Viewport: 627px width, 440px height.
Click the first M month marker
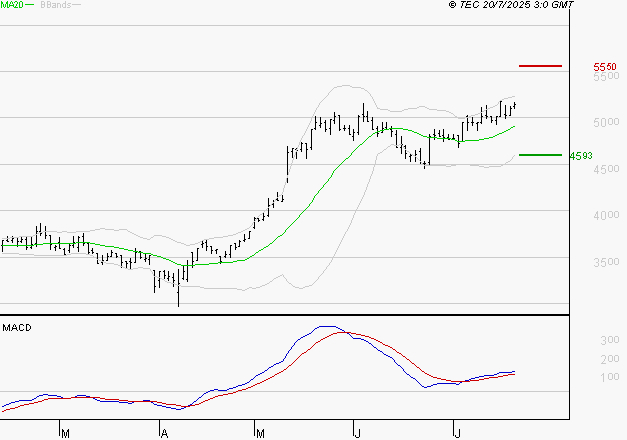[x=66, y=433]
